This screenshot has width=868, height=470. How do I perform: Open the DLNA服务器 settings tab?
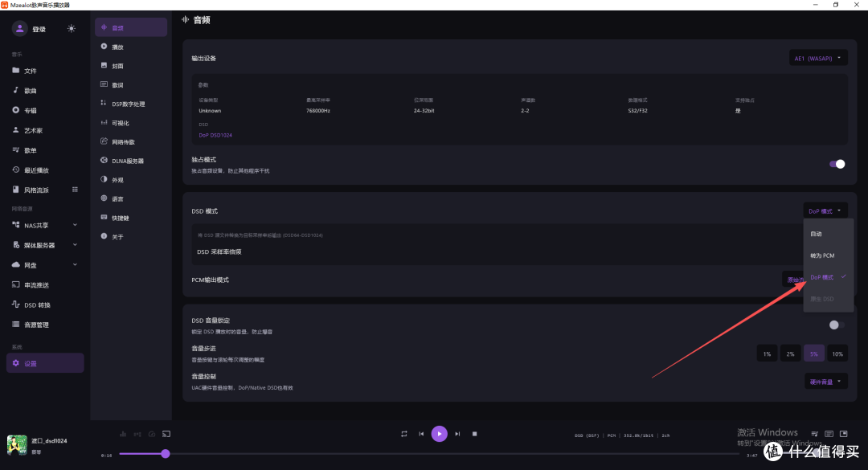pos(131,161)
